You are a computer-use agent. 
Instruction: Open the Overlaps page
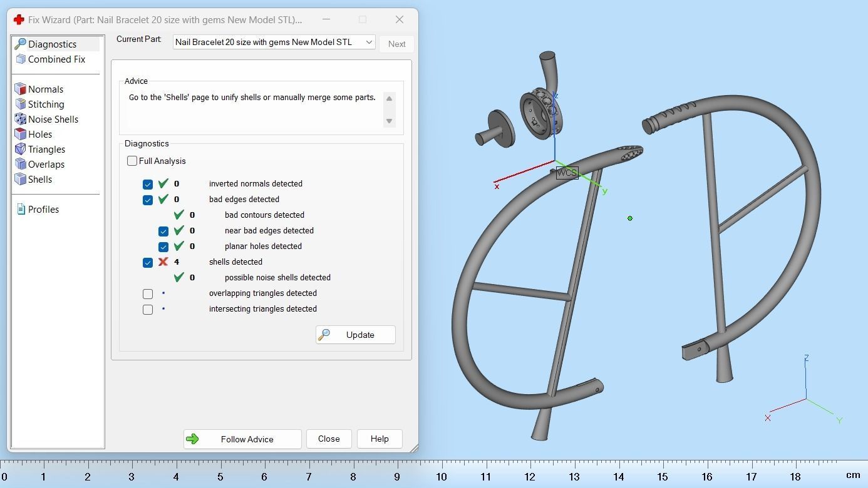(46, 164)
